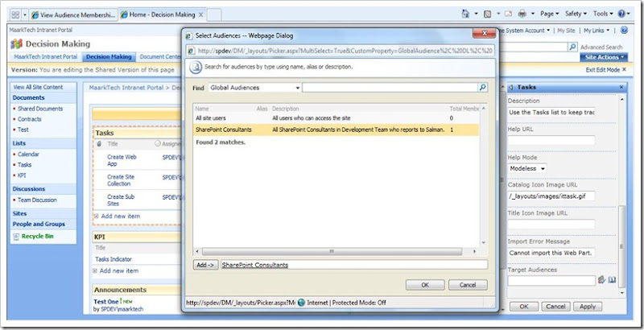Open the Test One announcement
This screenshot has width=644, height=330.
coord(106,302)
